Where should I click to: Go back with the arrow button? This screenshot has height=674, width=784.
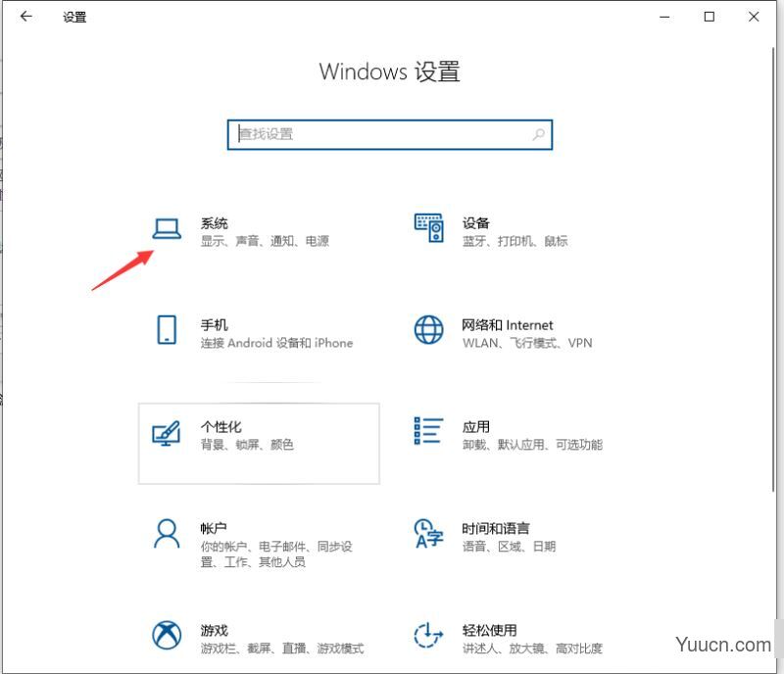pos(26,17)
